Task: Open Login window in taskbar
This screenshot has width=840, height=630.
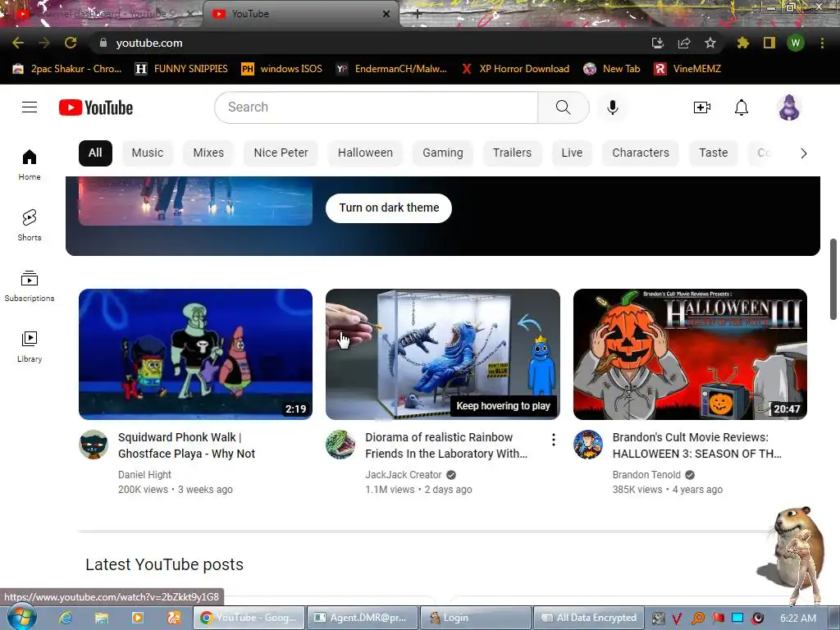Action: click(x=476, y=618)
